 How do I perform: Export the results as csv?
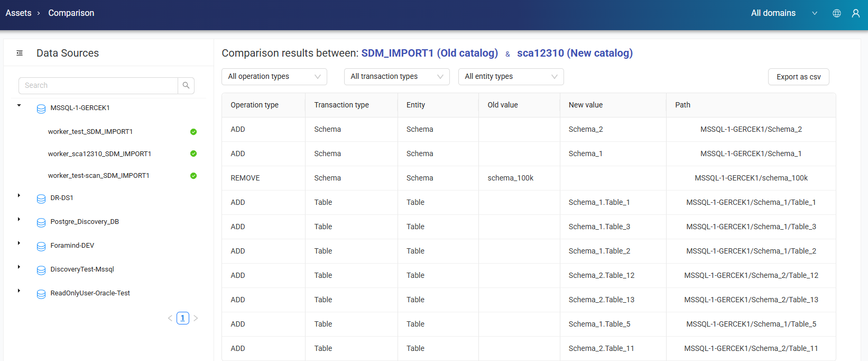tap(798, 77)
